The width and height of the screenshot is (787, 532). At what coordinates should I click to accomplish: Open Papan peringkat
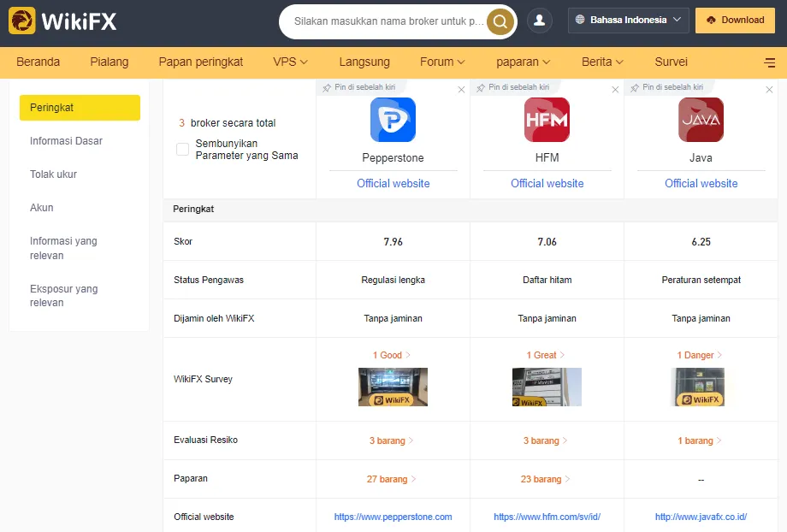201,62
